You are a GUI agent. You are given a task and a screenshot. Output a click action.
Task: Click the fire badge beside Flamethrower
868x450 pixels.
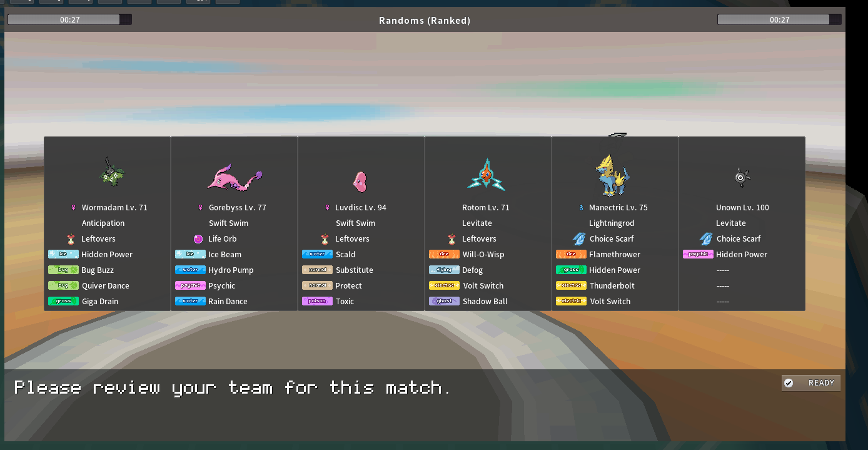click(x=572, y=254)
